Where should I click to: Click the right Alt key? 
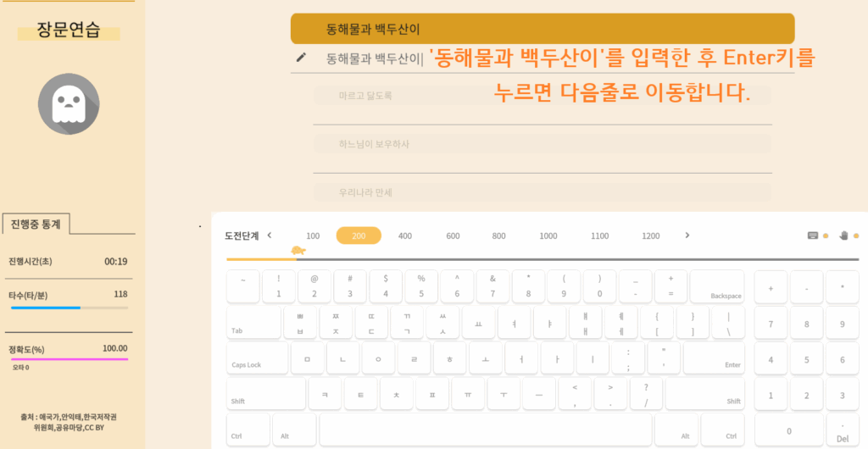[676, 430]
